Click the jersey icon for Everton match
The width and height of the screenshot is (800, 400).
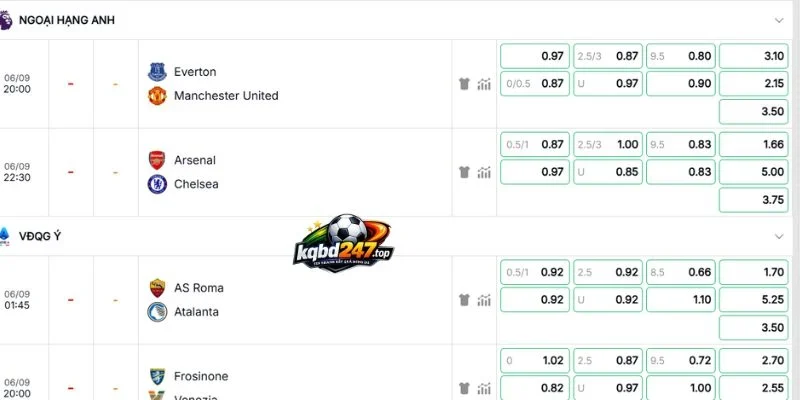[x=464, y=84]
